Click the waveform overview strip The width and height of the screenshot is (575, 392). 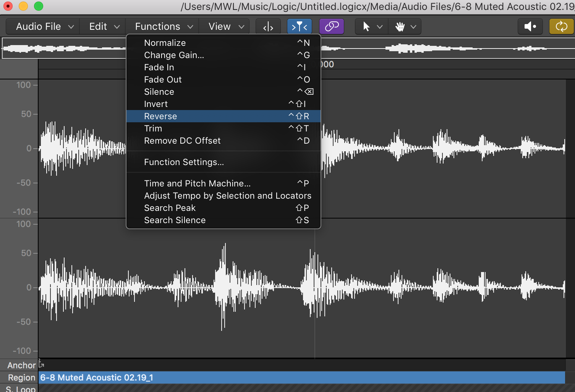click(447, 48)
